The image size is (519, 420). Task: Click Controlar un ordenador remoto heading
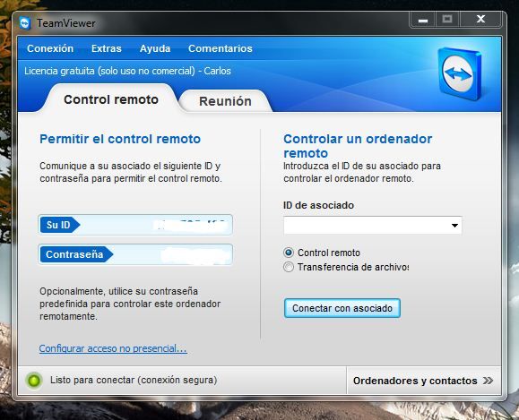pyautogui.click(x=358, y=146)
